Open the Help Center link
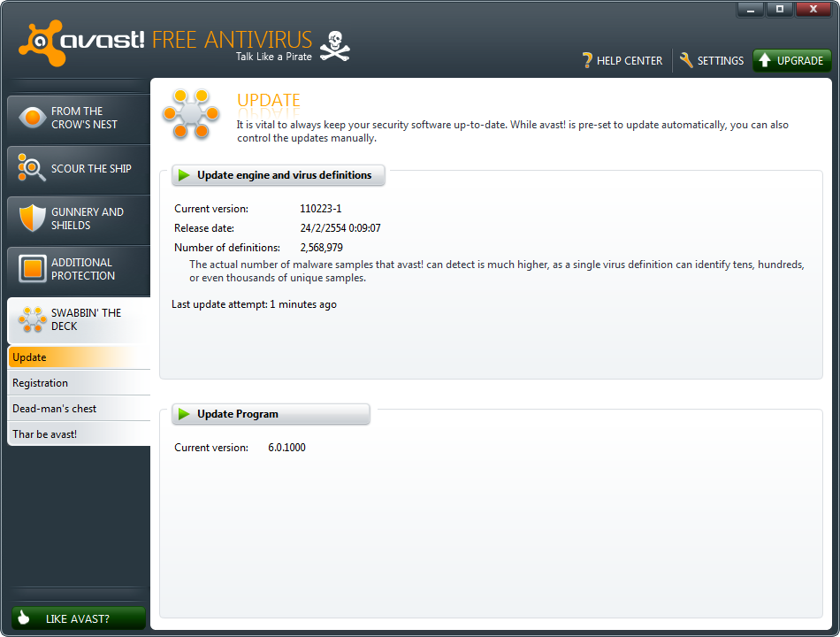 (622, 60)
